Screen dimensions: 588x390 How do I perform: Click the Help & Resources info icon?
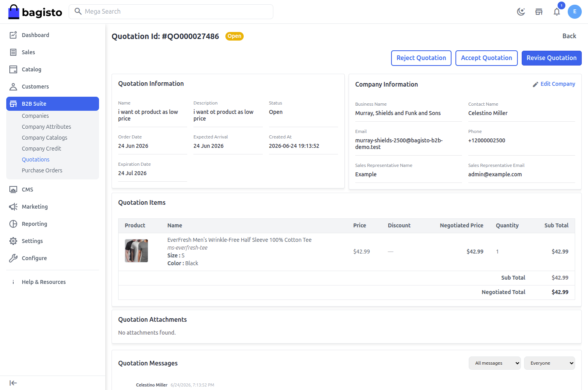coord(13,282)
